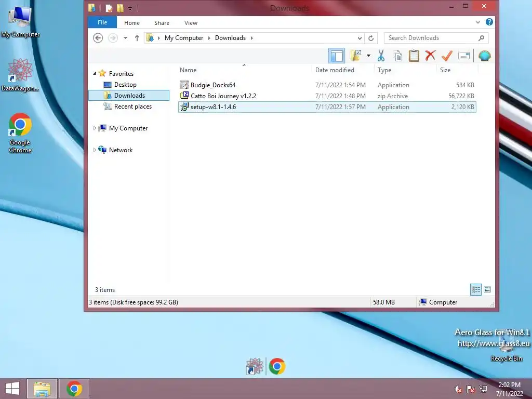This screenshot has width=532, height=399.
Task: Click the Cut scissors icon
Action: pos(381,56)
